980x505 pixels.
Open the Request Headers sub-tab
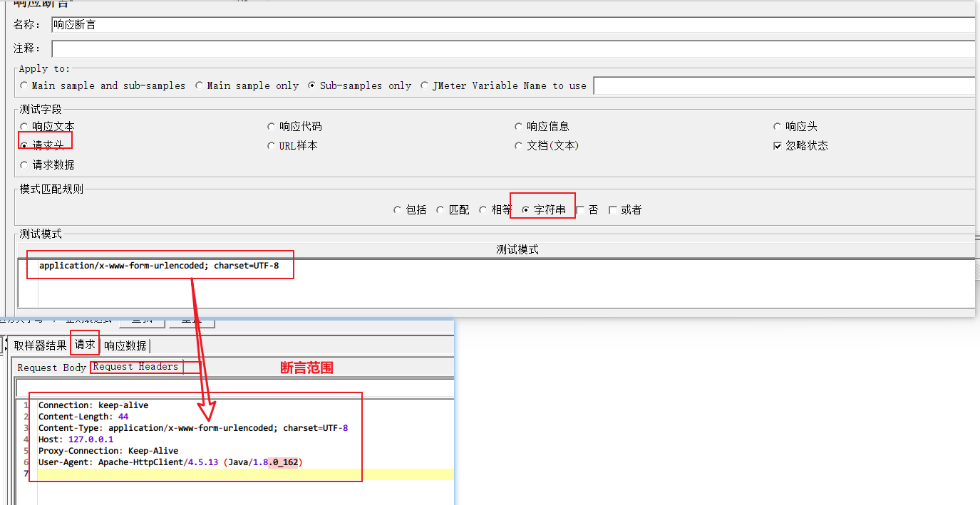[x=135, y=367]
